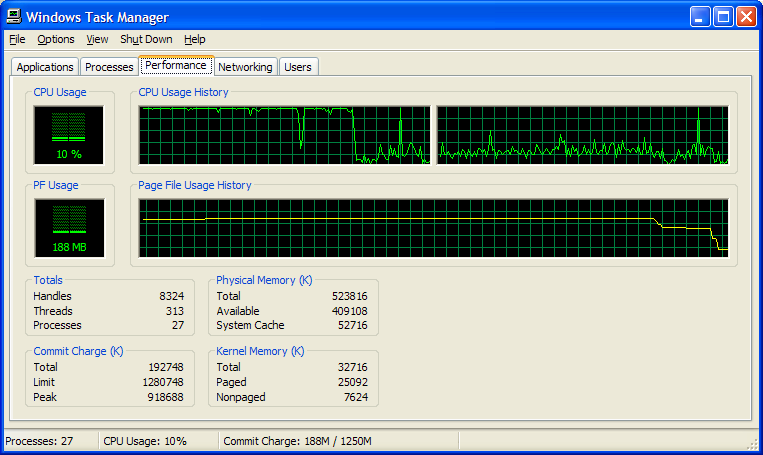The width and height of the screenshot is (763, 455).
Task: Click the Totals group label
Action: 48,280
